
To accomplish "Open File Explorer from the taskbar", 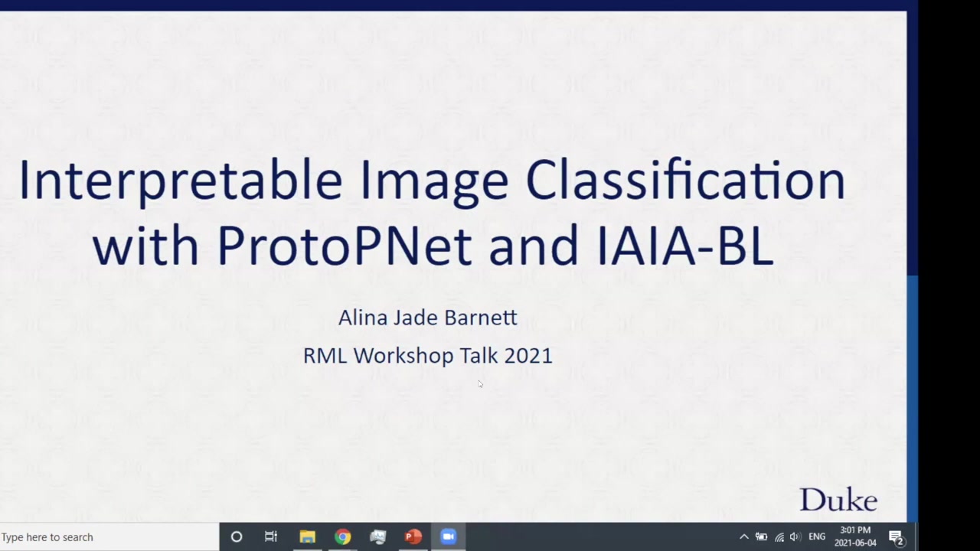I will [307, 537].
